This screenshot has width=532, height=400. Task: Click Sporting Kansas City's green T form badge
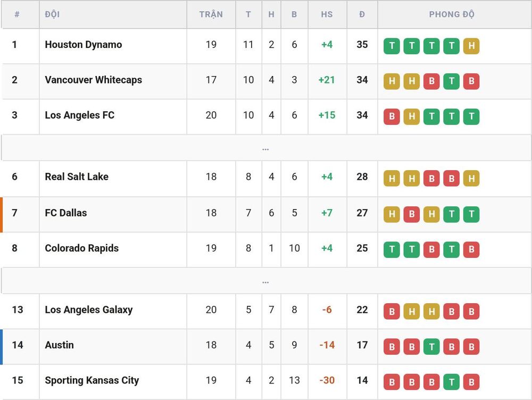451,382
